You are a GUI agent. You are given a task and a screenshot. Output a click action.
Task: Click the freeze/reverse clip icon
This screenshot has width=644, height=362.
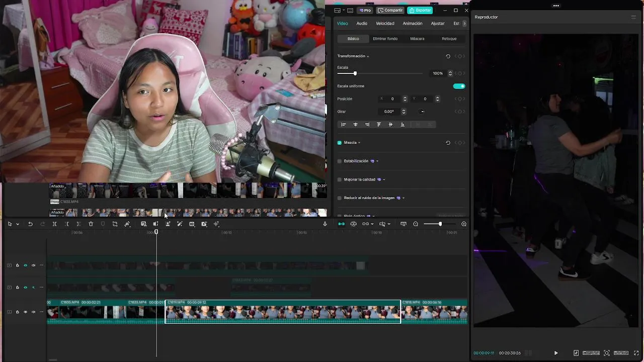click(155, 224)
